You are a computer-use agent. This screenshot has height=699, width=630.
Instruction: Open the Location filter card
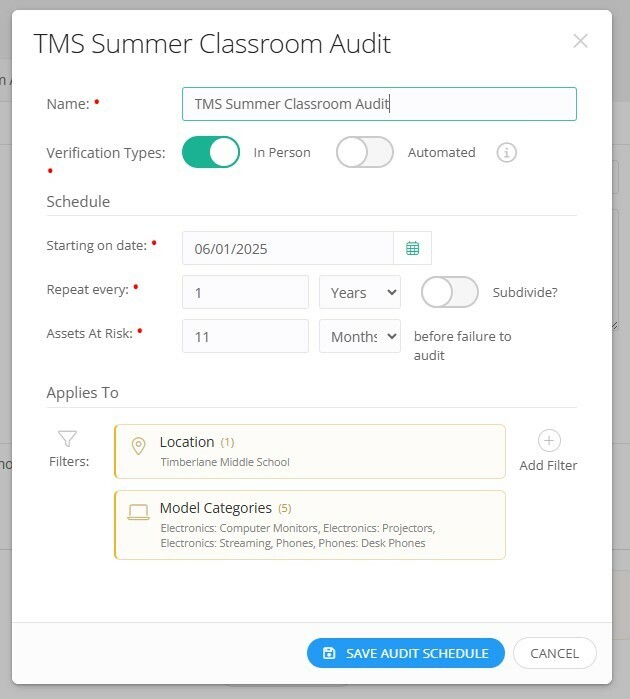(x=310, y=452)
